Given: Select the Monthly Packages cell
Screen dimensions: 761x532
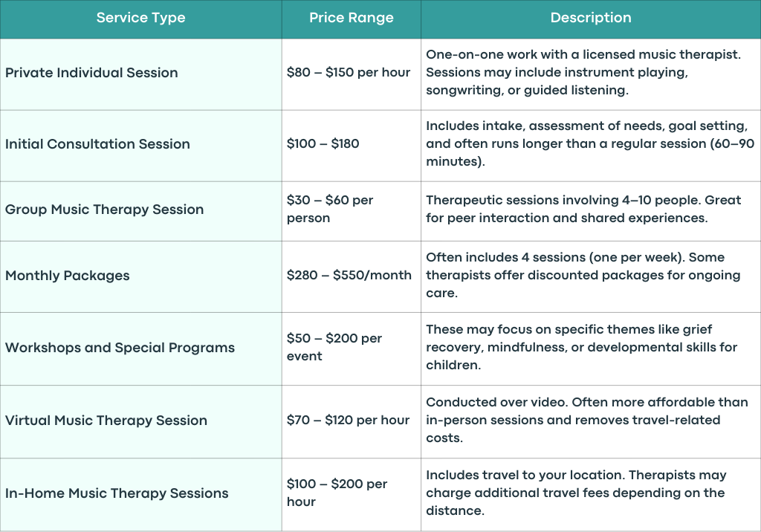Looking at the screenshot, I should pyautogui.click(x=140, y=276).
